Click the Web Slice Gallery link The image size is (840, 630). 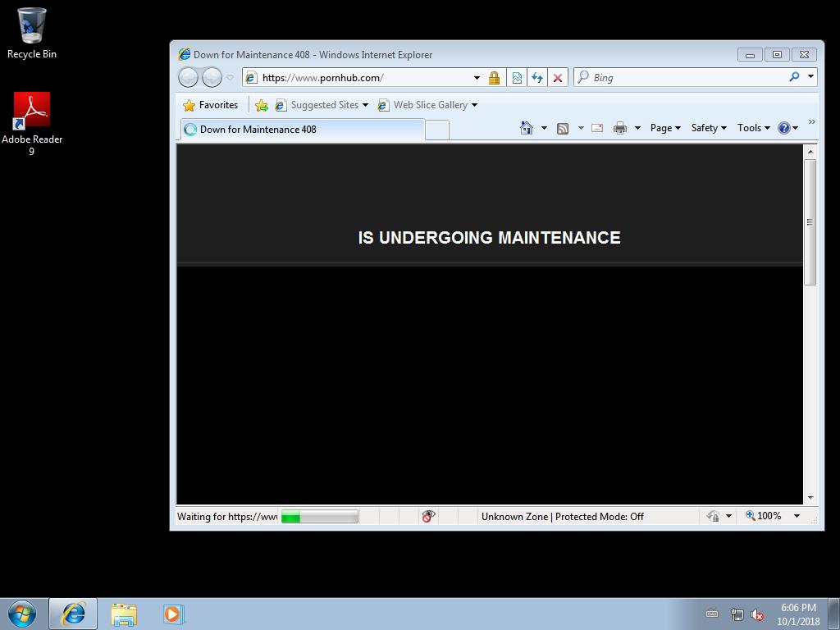[x=430, y=105]
